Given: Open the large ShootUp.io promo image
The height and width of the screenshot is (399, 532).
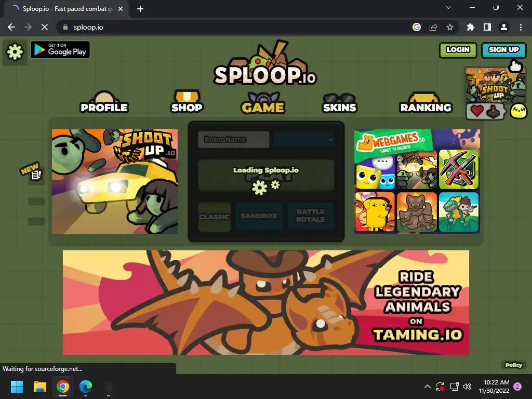Looking at the screenshot, I should coord(115,181).
